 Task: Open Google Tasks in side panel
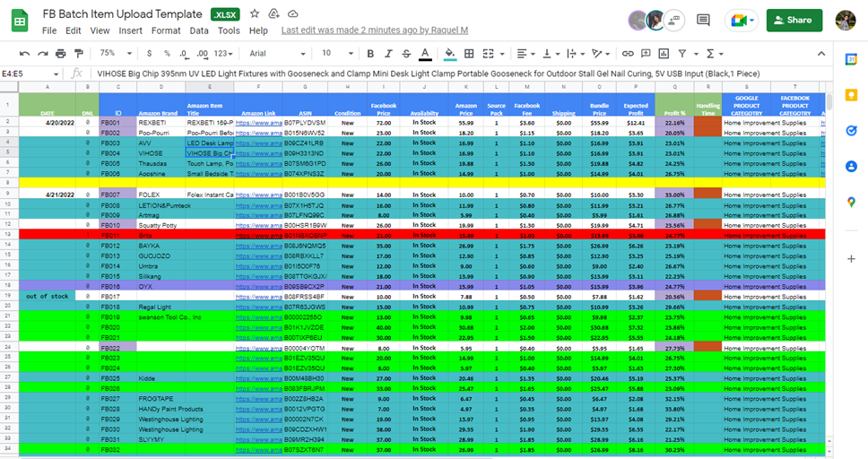(x=851, y=131)
